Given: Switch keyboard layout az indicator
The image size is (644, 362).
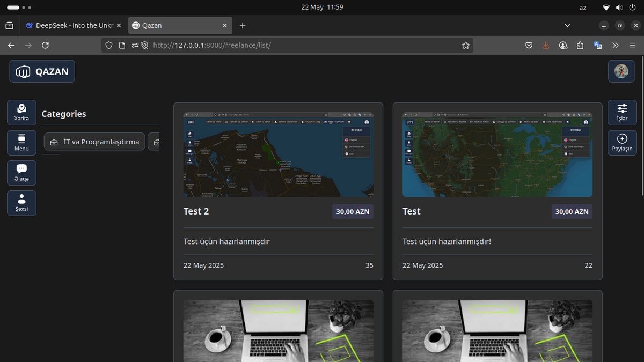Looking at the screenshot, I should [x=583, y=7].
